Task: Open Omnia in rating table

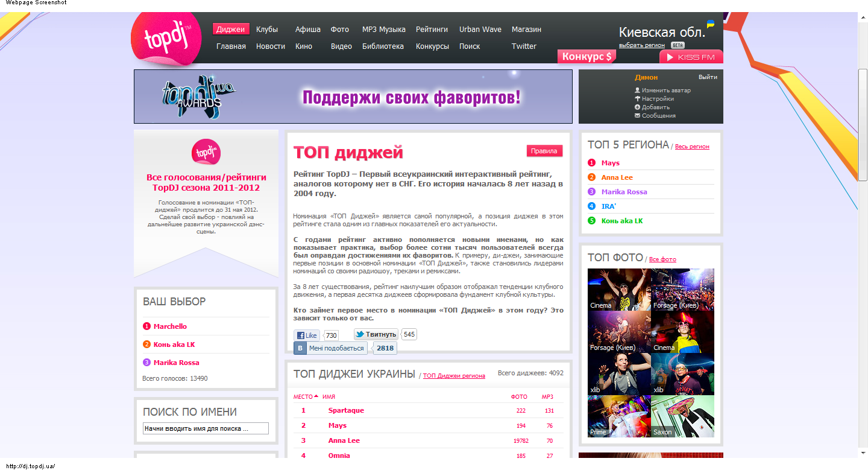Action: tap(339, 456)
